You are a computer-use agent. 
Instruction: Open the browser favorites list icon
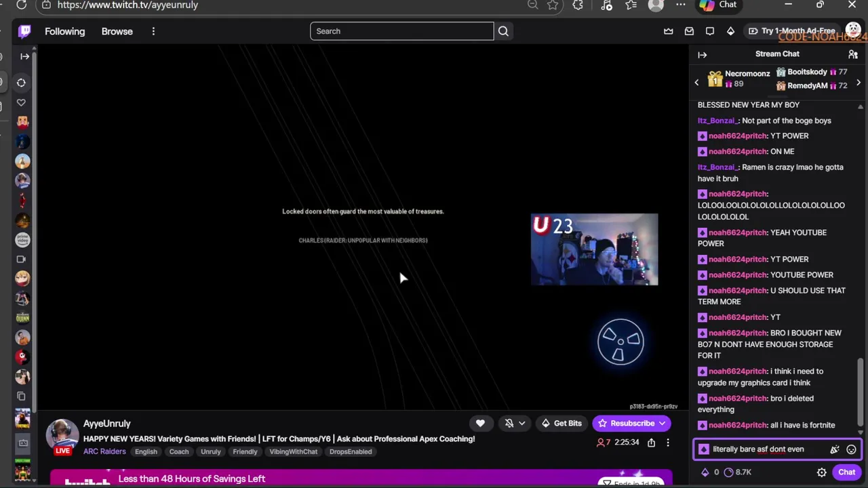tap(631, 5)
